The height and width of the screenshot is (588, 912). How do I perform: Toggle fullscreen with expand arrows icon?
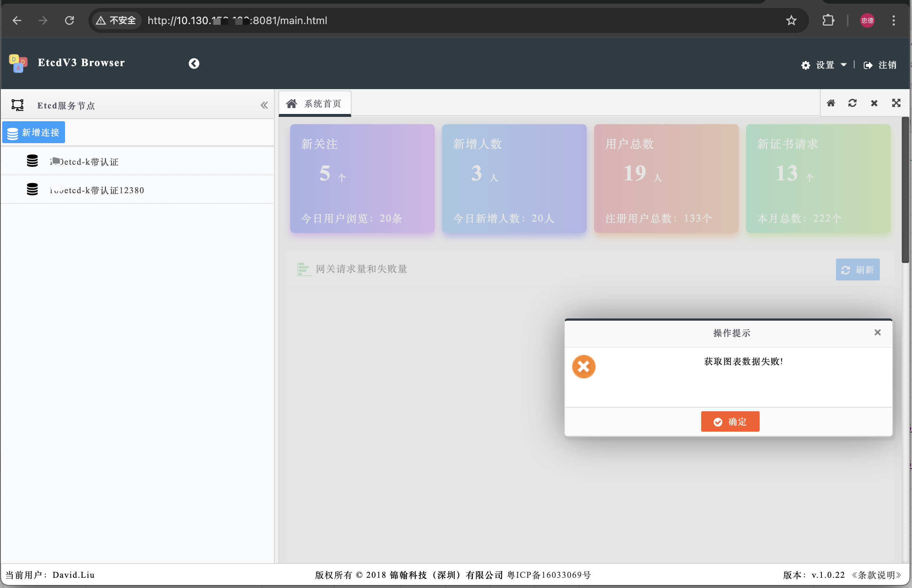[896, 103]
